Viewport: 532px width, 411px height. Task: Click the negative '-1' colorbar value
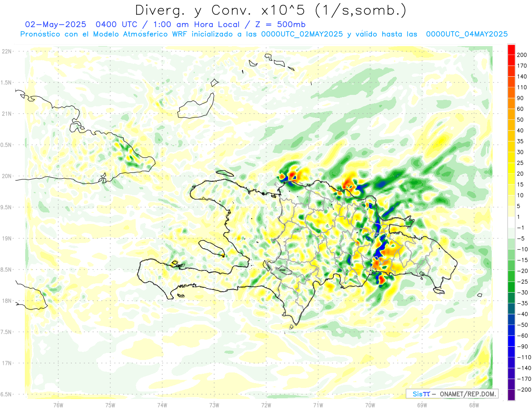tap(521, 228)
